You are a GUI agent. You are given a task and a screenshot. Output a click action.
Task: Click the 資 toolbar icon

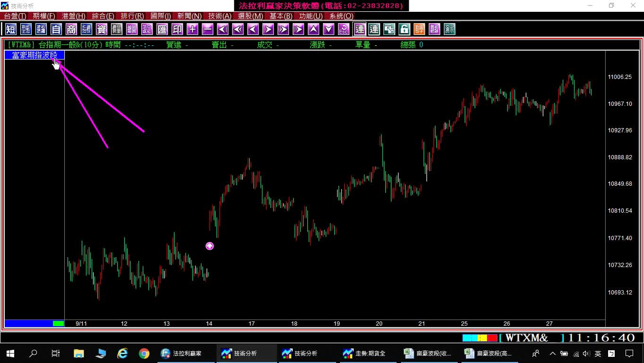pos(102,29)
